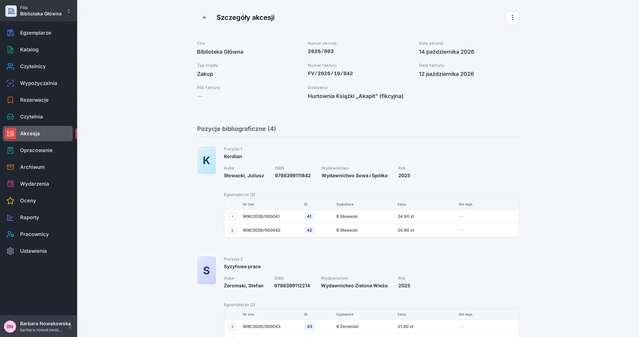Expand the Filia branch selector chevron
This screenshot has height=337, width=644.
(69, 11)
